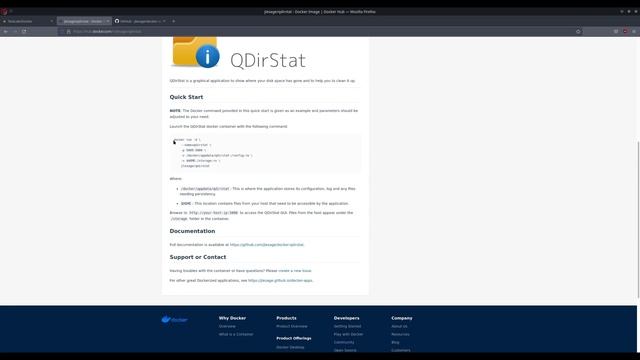
Task: Open footer Getting Started link
Action: [347, 327]
